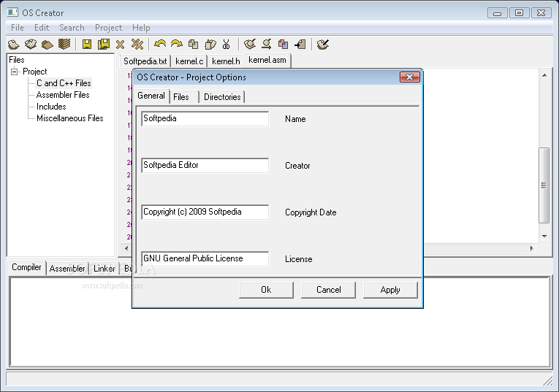Open the Compiler output tab
559x392 pixels.
point(26,267)
